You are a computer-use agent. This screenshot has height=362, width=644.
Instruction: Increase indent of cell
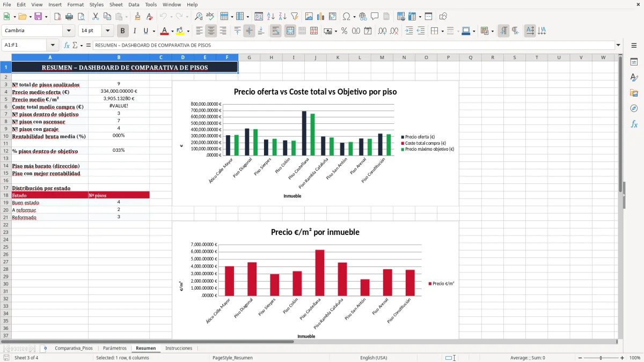[409, 31]
